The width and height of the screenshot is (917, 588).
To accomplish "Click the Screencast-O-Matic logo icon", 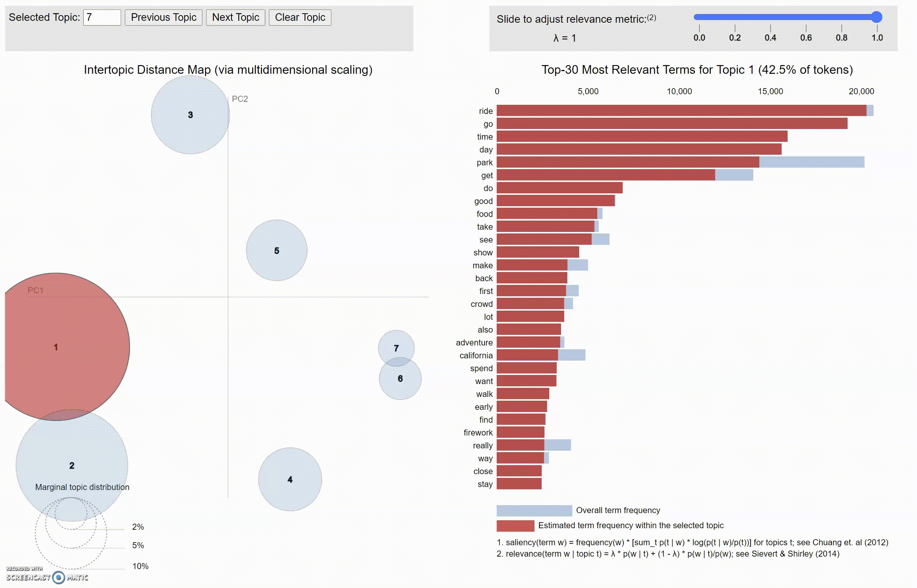I will [x=58, y=577].
